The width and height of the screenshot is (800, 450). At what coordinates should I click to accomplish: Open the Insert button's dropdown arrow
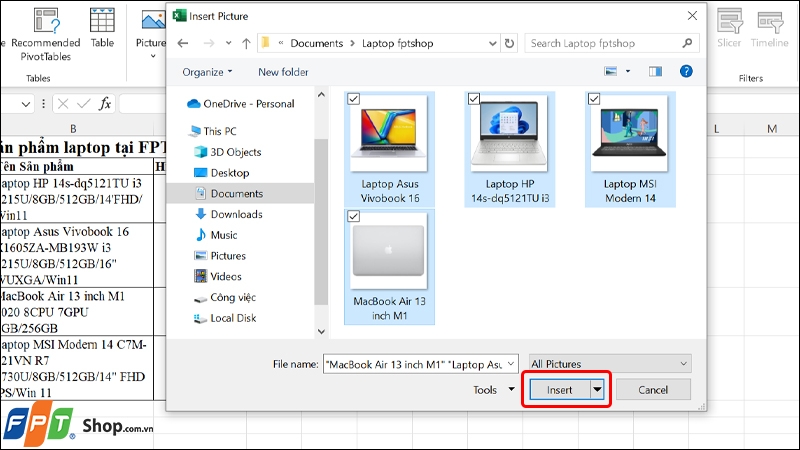click(597, 390)
